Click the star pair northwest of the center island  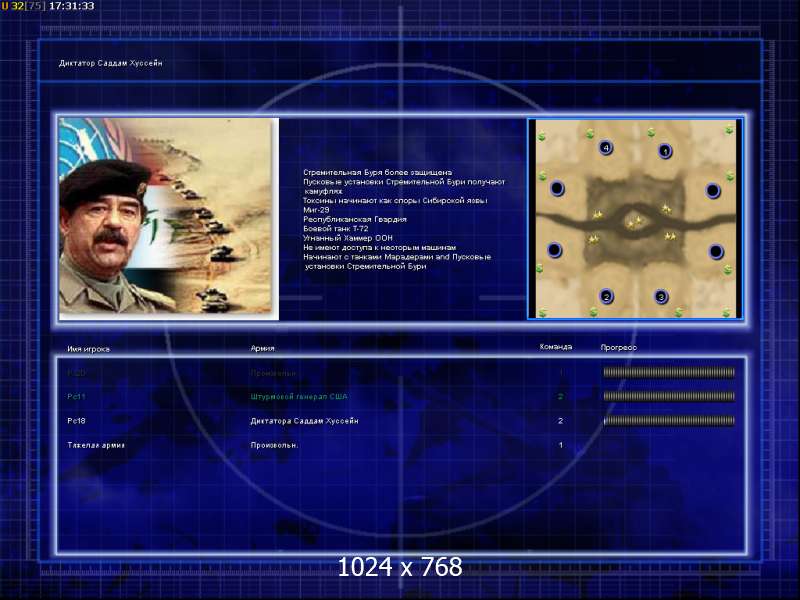[x=597, y=215]
